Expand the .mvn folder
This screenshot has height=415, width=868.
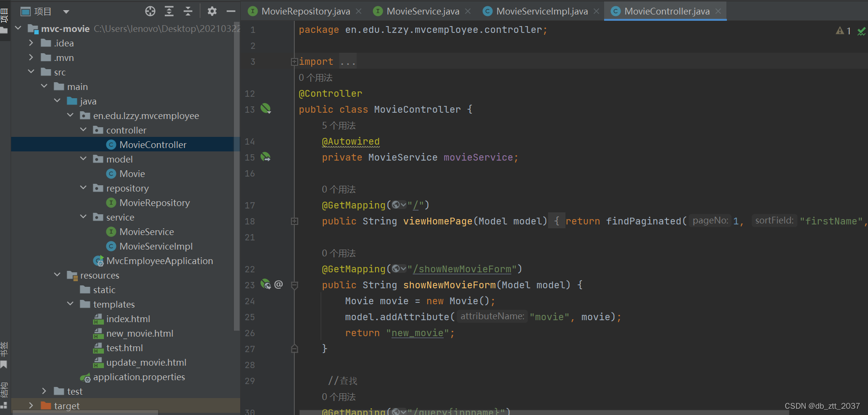coord(31,57)
